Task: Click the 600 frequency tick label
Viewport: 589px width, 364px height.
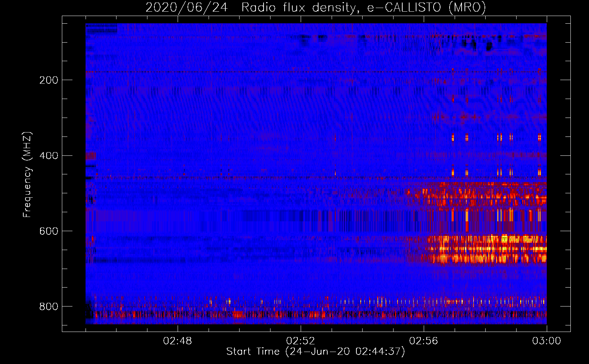Action: pyautogui.click(x=49, y=232)
